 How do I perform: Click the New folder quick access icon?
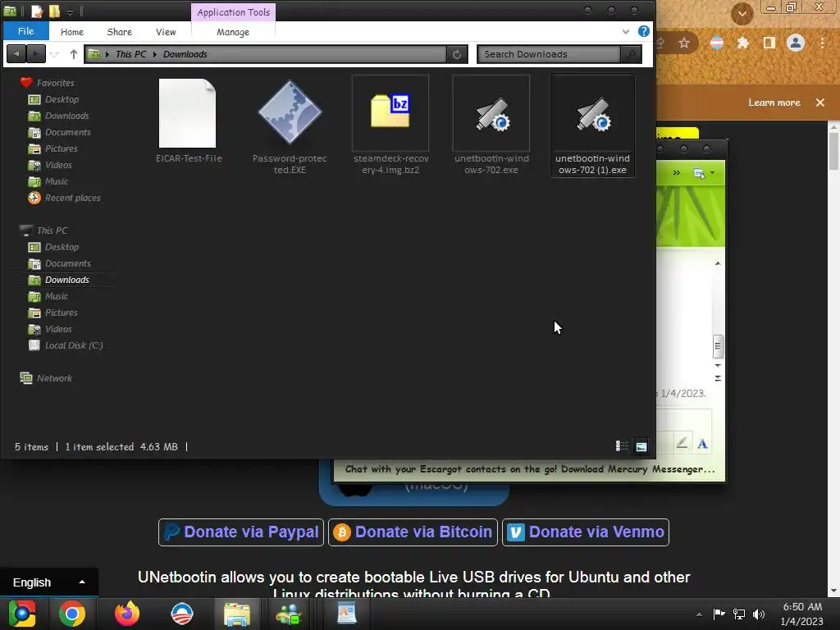54,11
